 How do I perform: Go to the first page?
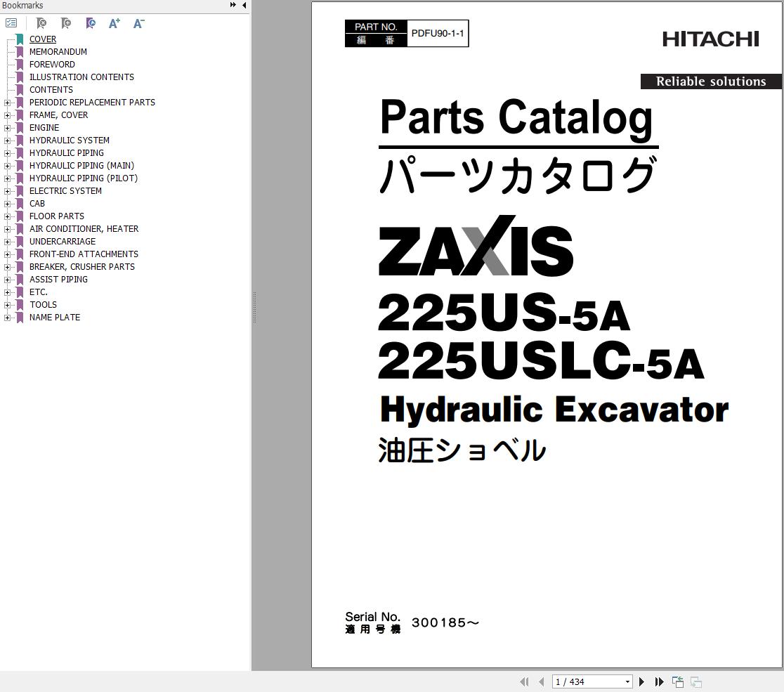(x=524, y=681)
